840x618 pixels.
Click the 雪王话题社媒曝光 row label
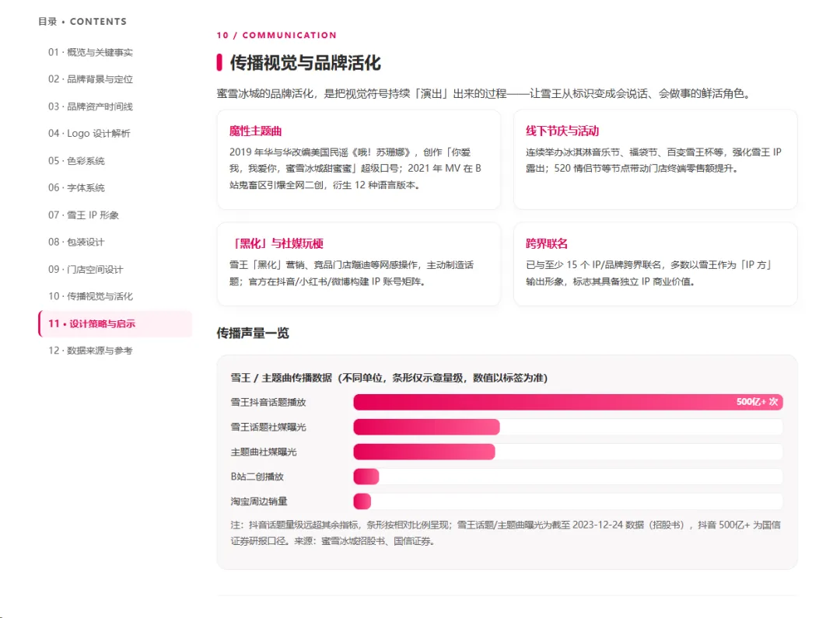click(x=268, y=427)
